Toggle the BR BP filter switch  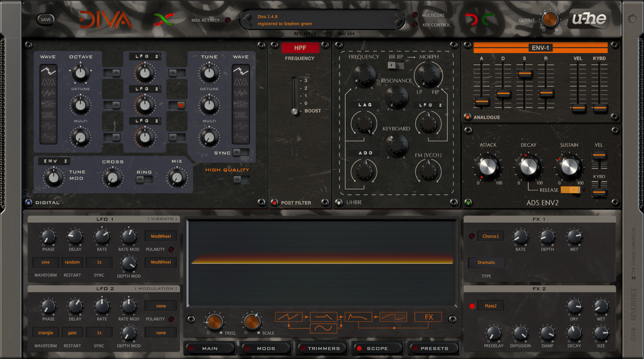click(x=395, y=65)
